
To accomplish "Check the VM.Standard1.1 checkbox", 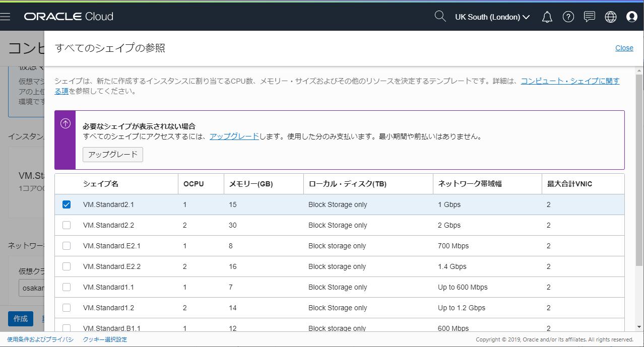I will 67,287.
